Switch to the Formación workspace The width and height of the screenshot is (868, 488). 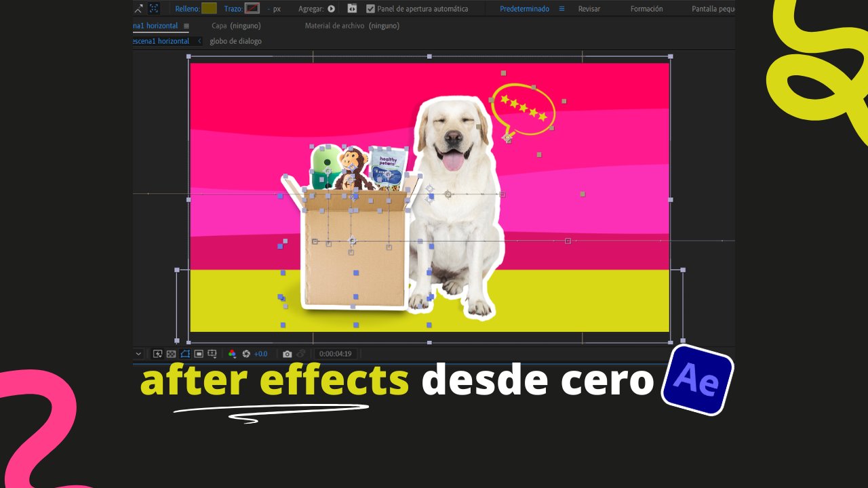point(646,9)
